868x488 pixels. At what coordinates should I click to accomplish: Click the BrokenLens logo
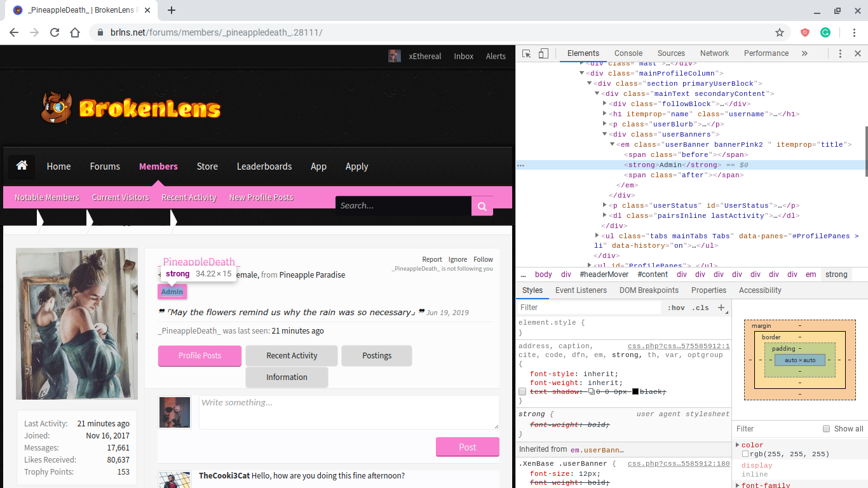[x=130, y=107]
